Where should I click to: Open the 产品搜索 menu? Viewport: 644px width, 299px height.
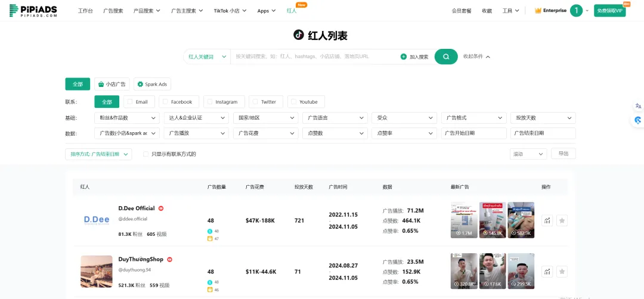point(147,11)
